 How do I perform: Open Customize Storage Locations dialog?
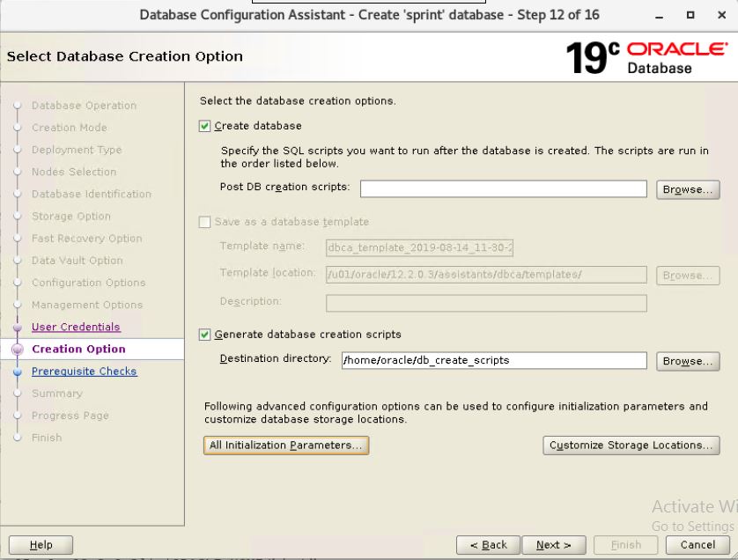(x=631, y=445)
